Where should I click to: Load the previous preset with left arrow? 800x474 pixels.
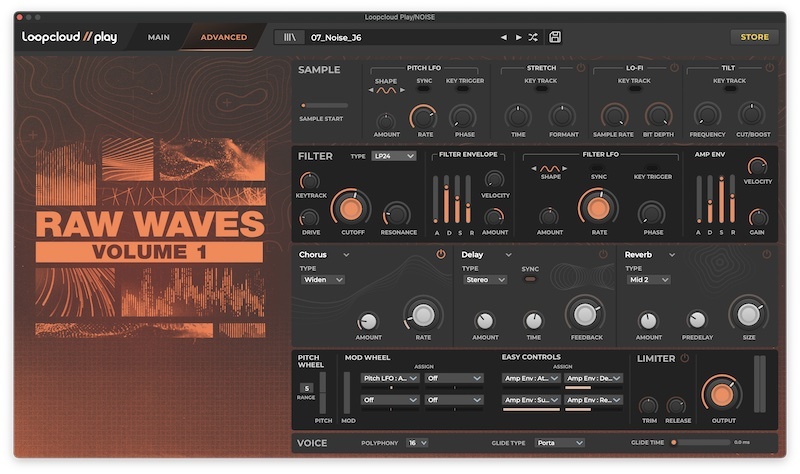point(504,37)
